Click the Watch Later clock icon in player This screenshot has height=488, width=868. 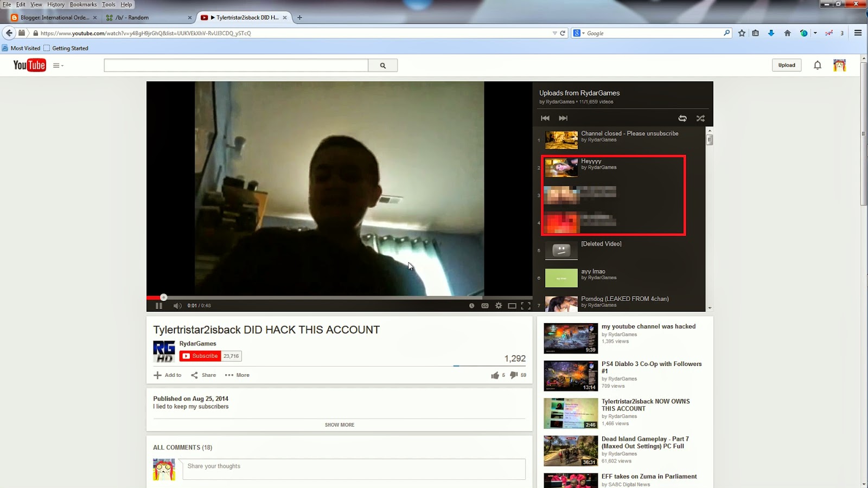(471, 306)
